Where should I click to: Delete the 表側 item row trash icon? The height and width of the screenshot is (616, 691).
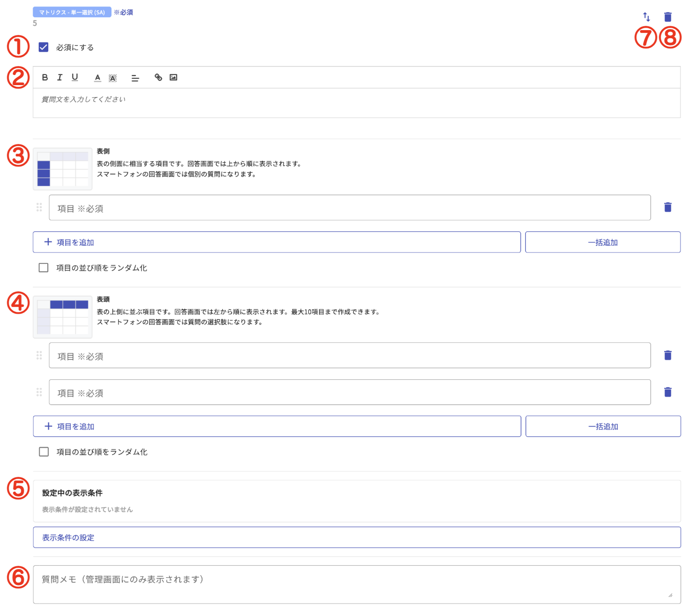pyautogui.click(x=668, y=207)
